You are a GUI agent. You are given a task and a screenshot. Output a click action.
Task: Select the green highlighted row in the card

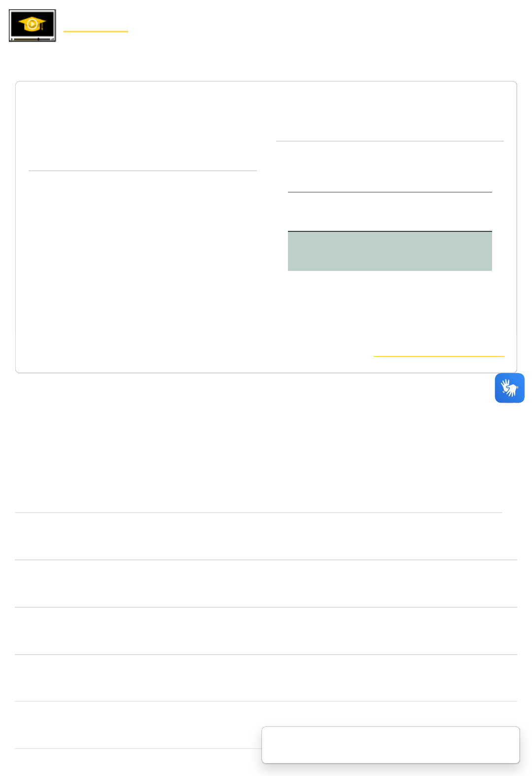click(390, 251)
